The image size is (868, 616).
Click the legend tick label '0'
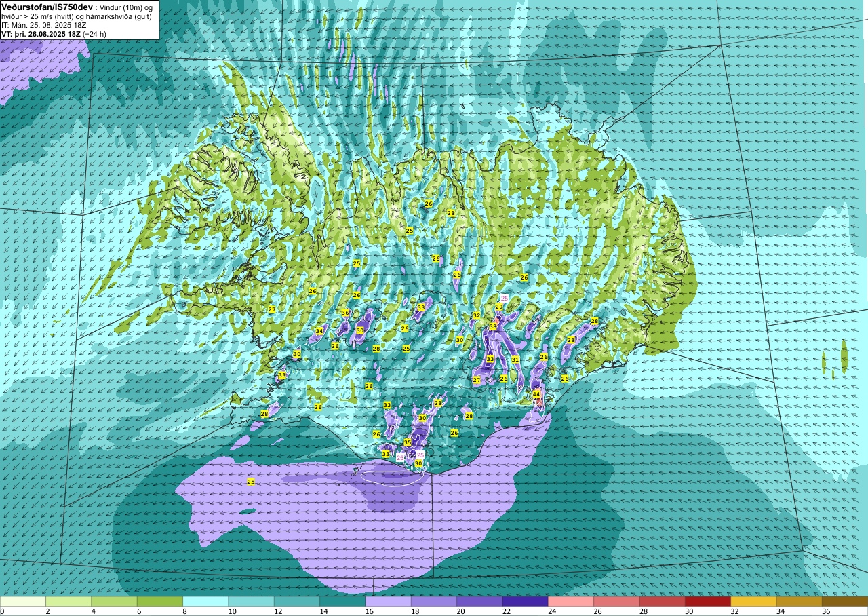click(2, 611)
